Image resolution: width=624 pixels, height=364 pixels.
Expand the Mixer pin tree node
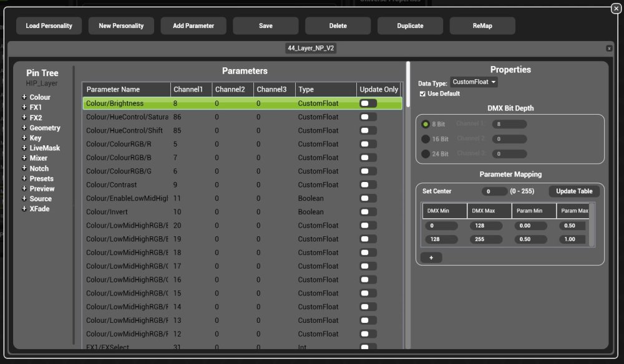tap(24, 158)
